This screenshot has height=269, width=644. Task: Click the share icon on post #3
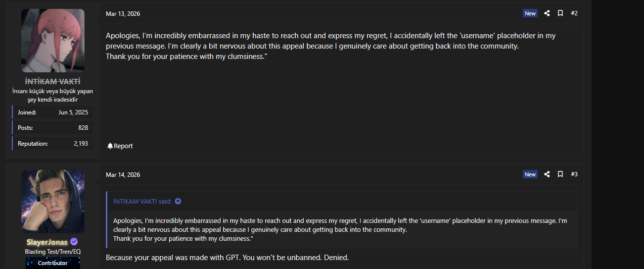[547, 174]
